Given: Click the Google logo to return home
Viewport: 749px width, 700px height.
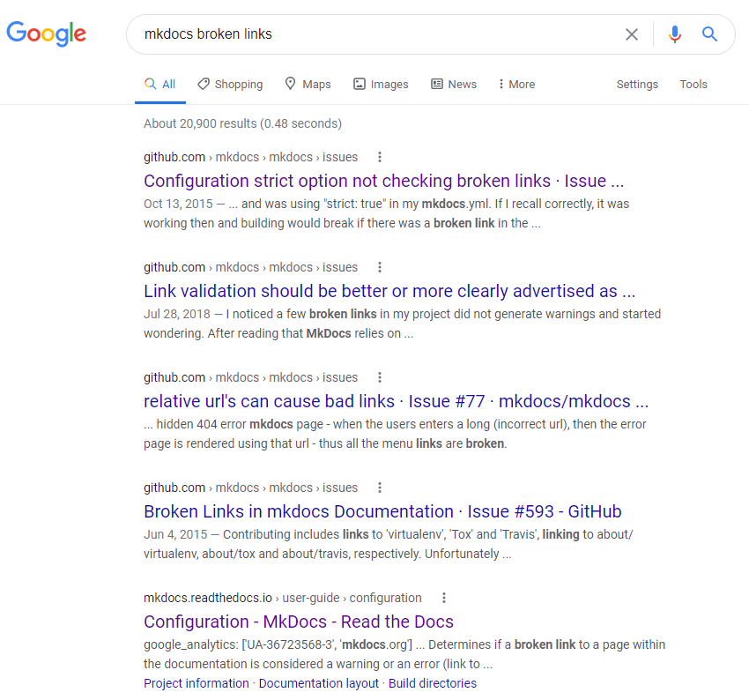Looking at the screenshot, I should click(x=46, y=34).
